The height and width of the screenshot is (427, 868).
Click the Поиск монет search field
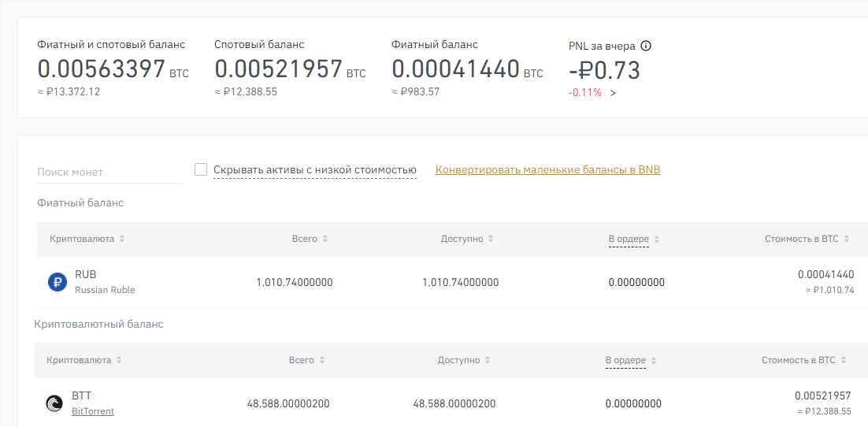pyautogui.click(x=109, y=173)
